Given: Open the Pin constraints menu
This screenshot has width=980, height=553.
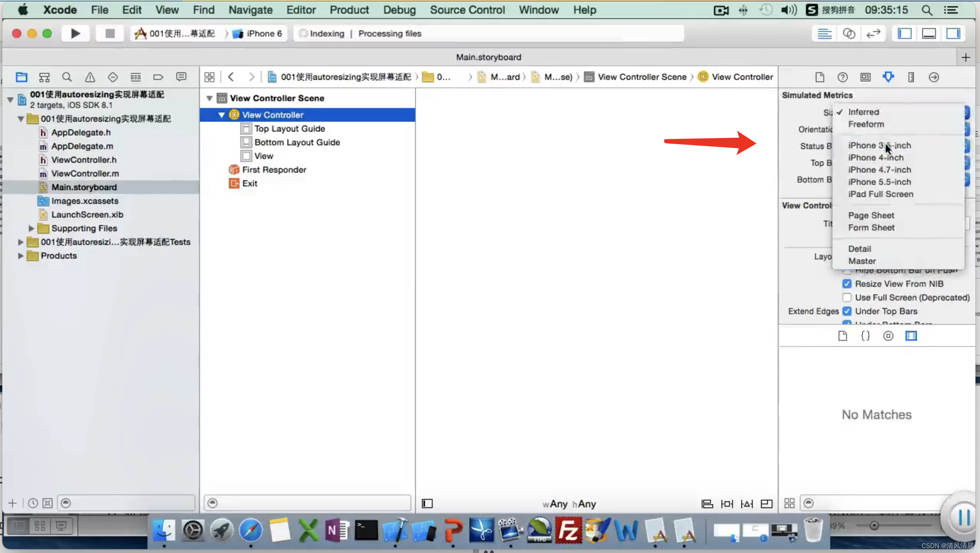Looking at the screenshot, I should 727,504.
